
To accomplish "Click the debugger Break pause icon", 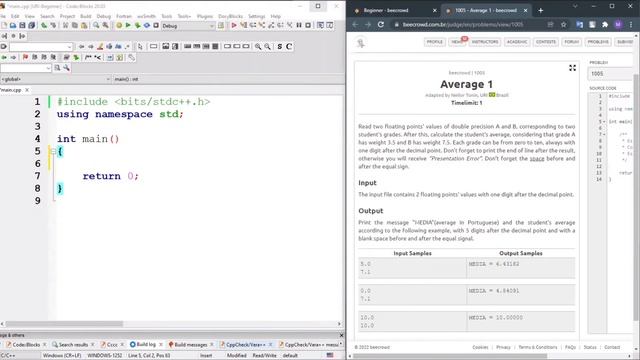I will click(x=299, y=25).
